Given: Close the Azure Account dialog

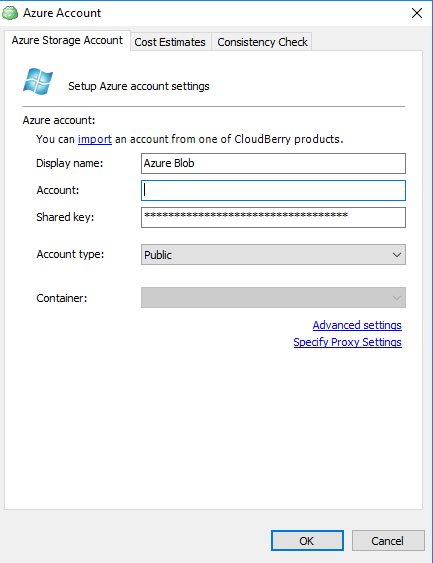Looking at the screenshot, I should pyautogui.click(x=416, y=13).
